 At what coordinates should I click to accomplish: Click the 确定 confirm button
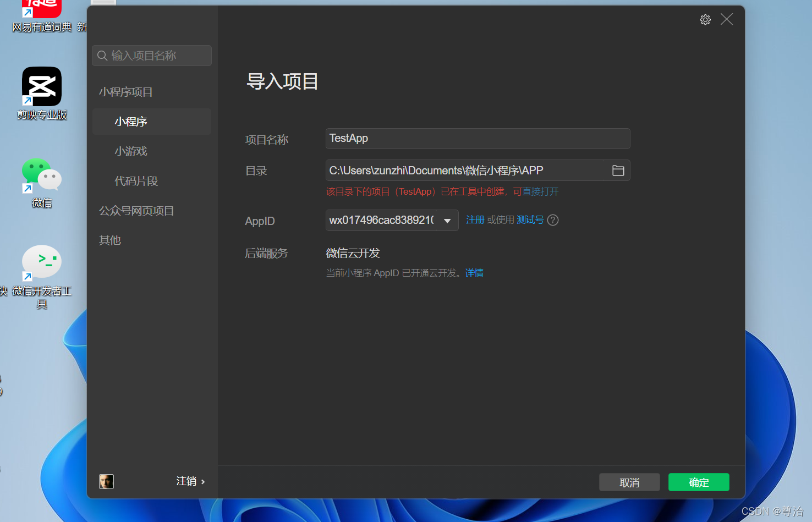point(699,482)
